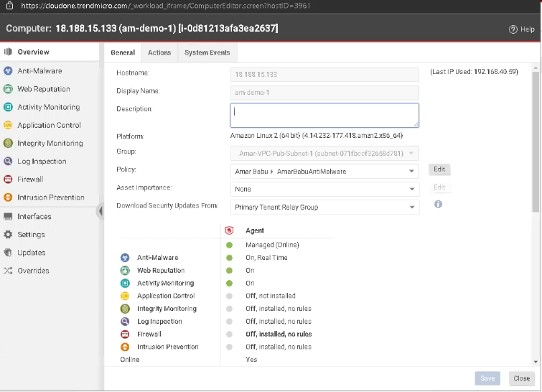This screenshot has height=392, width=542.
Task: Click the Close button
Action: click(x=522, y=378)
